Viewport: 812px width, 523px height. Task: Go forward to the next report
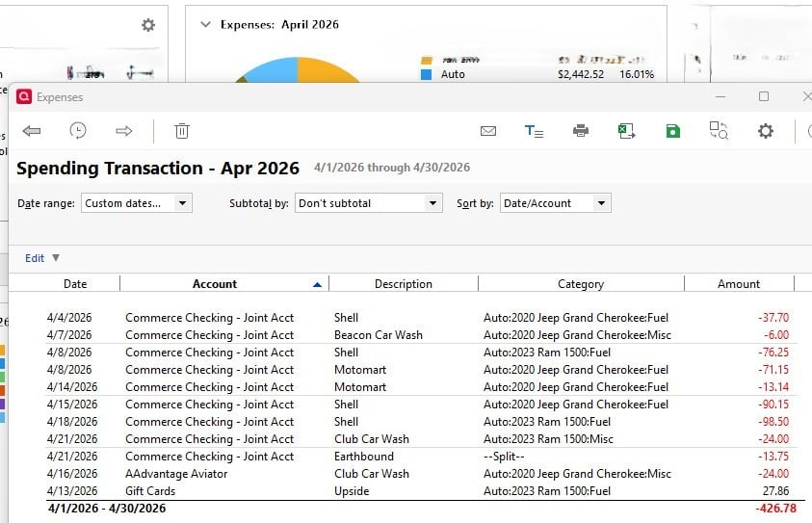123,131
